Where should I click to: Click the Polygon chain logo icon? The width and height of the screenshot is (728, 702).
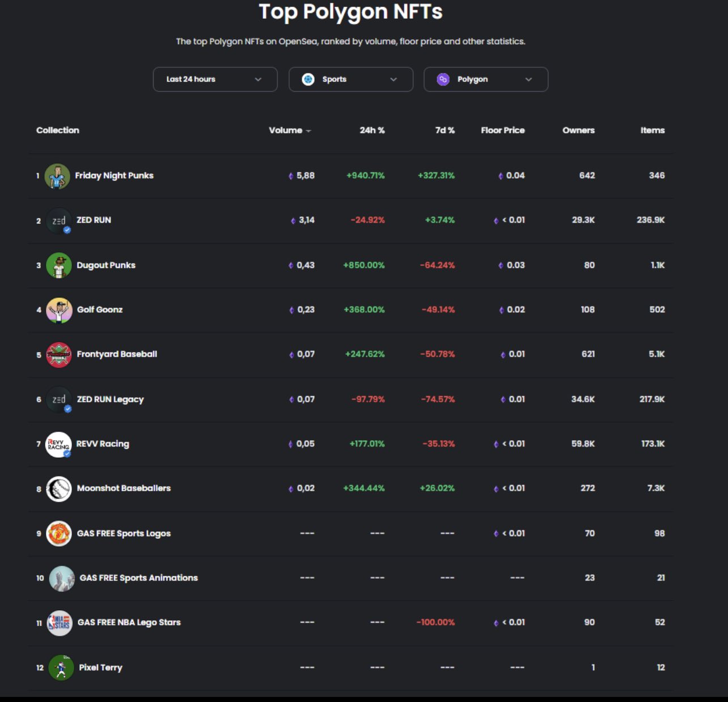443,79
